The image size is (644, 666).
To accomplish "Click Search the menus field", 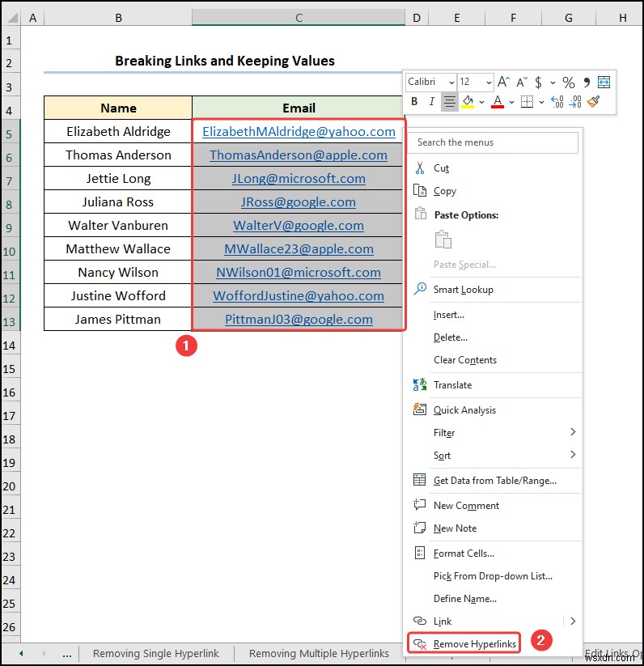I will (493, 142).
